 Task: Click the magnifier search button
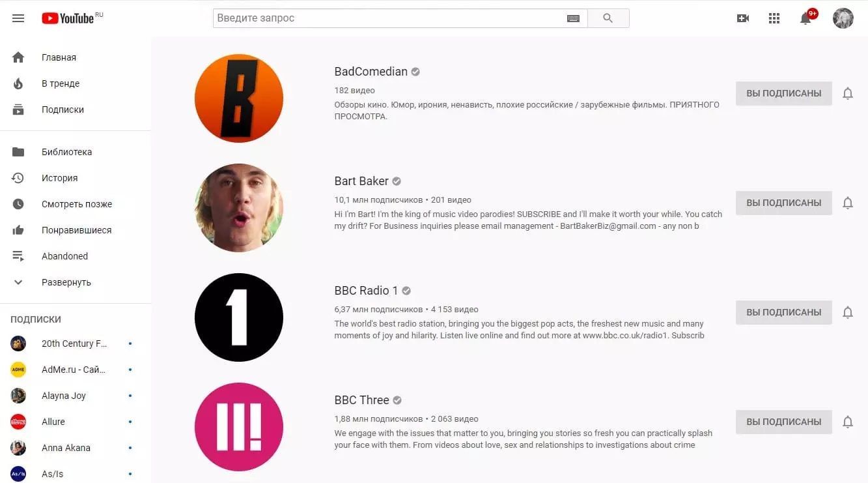(608, 18)
